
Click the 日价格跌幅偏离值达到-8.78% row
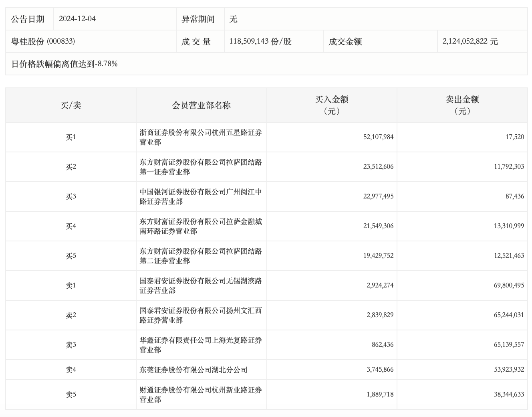64,64
